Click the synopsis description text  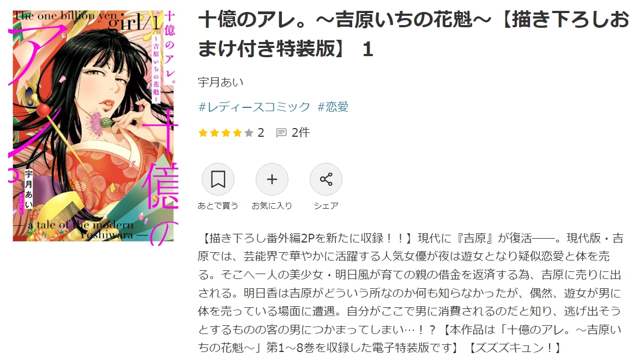coord(411,292)
